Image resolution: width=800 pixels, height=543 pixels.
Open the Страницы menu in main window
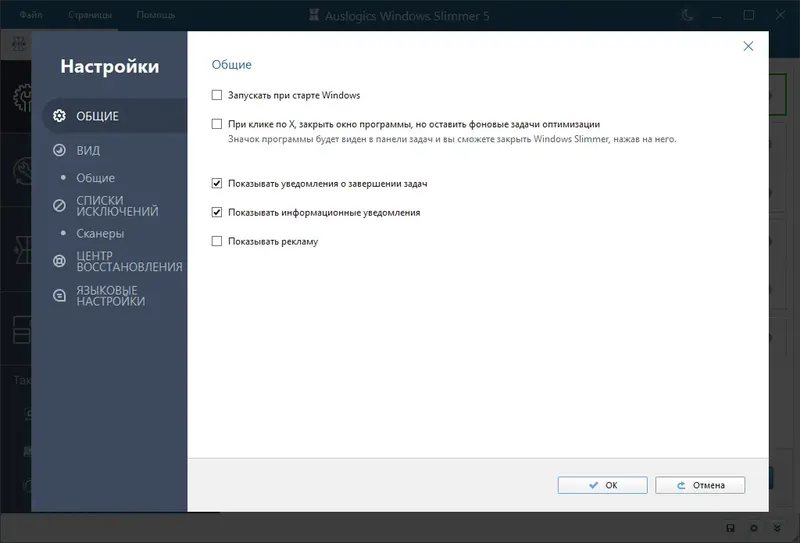click(x=90, y=15)
